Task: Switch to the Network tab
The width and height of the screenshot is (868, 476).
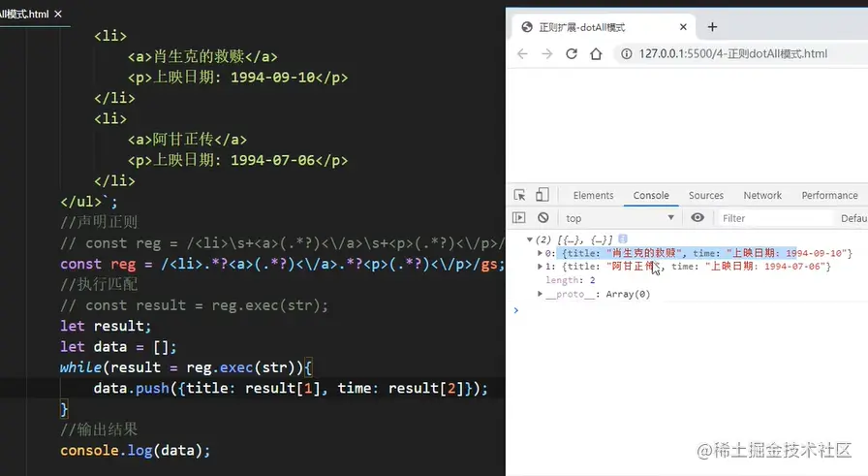Action: tap(762, 195)
